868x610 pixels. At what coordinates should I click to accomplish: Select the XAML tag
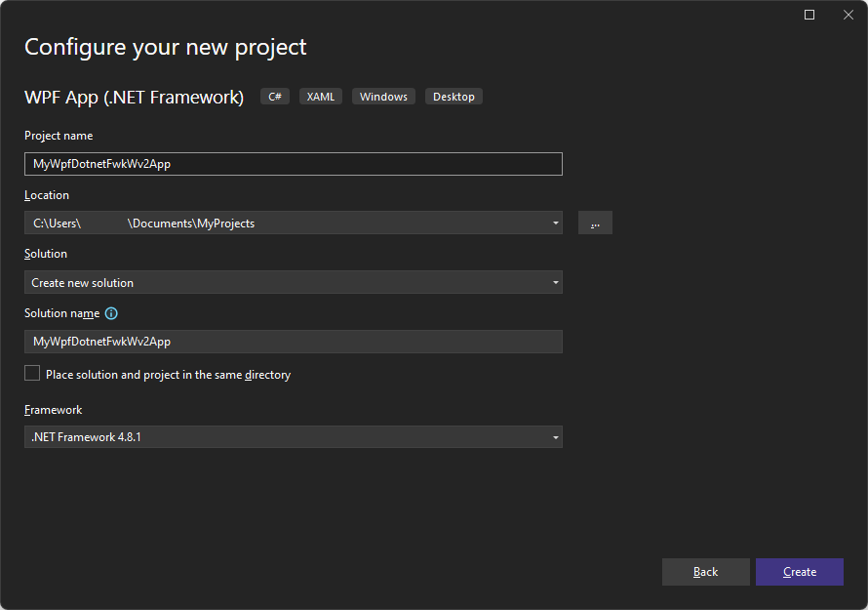320,96
